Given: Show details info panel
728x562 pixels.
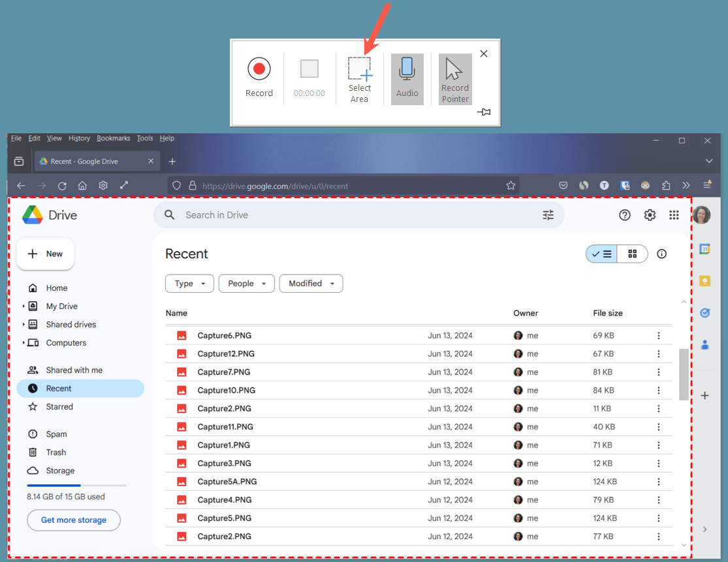Looking at the screenshot, I should (661, 254).
